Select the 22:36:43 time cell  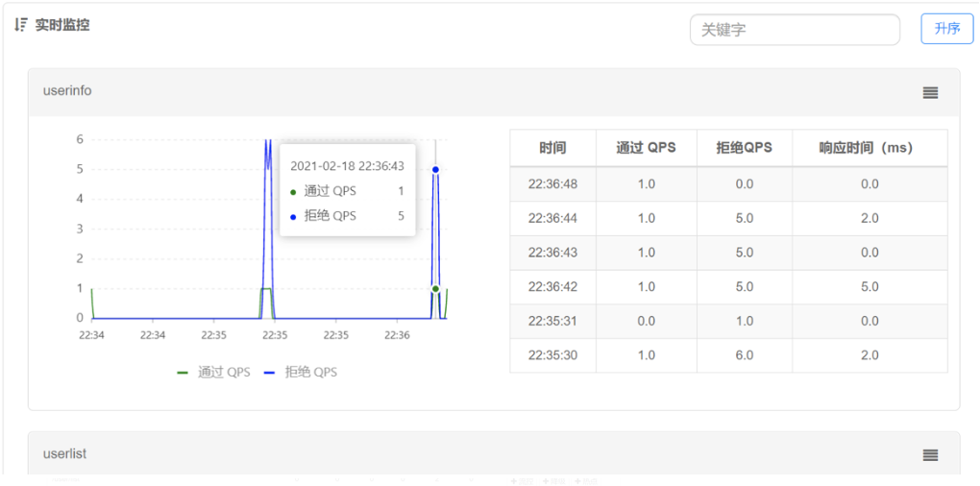pos(552,253)
